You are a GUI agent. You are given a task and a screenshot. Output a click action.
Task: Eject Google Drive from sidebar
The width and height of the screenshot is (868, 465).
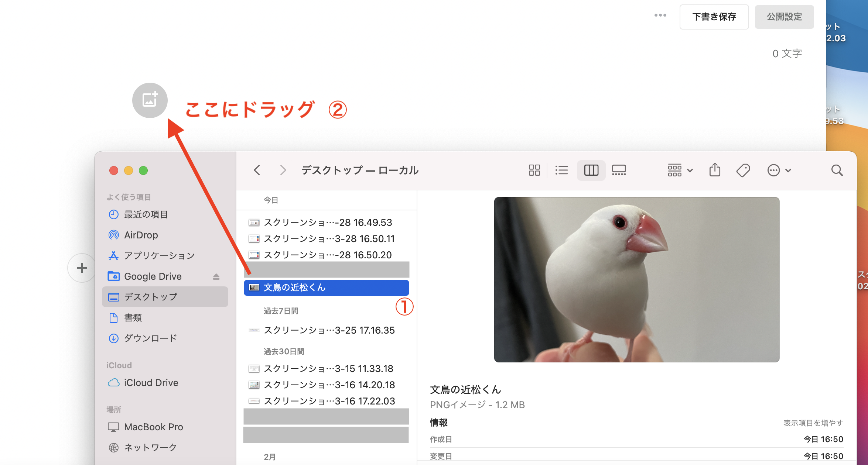tap(216, 276)
